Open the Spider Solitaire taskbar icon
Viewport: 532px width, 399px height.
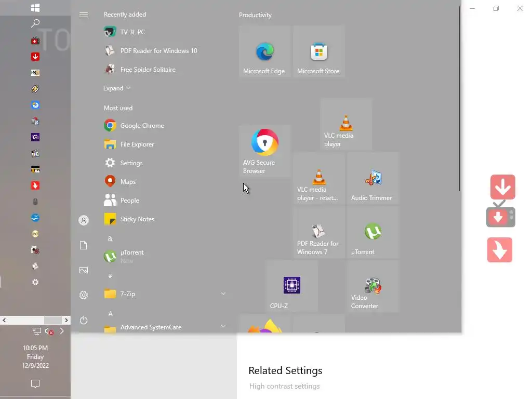coord(35,250)
